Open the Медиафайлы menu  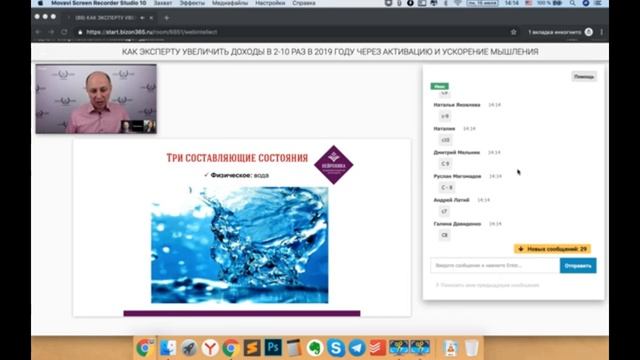[x=230, y=3]
